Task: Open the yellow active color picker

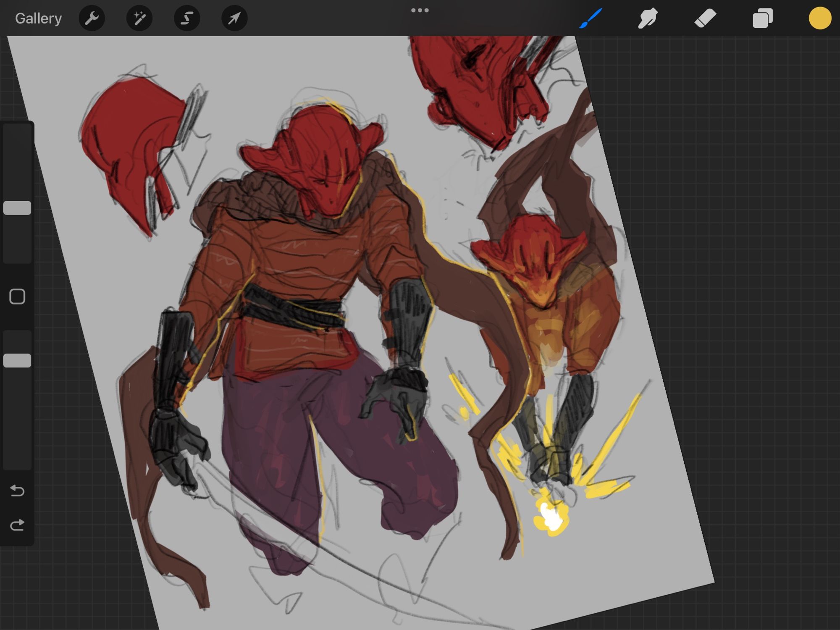Action: [820, 18]
